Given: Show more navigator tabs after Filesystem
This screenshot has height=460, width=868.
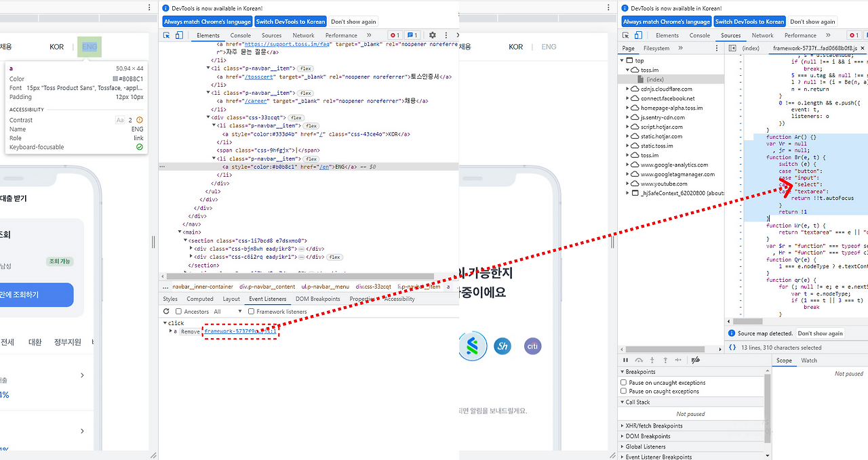Looking at the screenshot, I should 680,48.
